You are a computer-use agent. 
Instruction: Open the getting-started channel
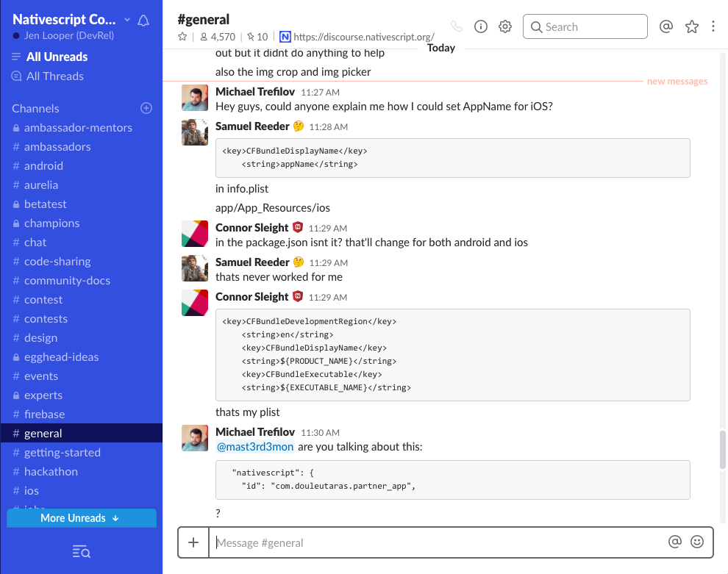point(63,453)
